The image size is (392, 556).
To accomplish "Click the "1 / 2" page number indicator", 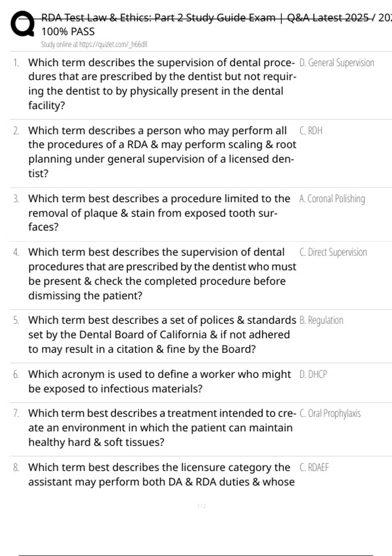I will pos(202,506).
